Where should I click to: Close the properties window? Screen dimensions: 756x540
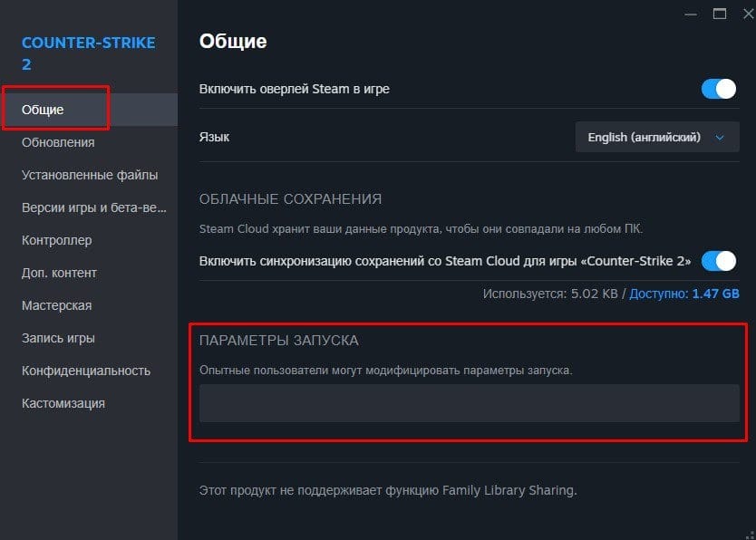coord(746,14)
